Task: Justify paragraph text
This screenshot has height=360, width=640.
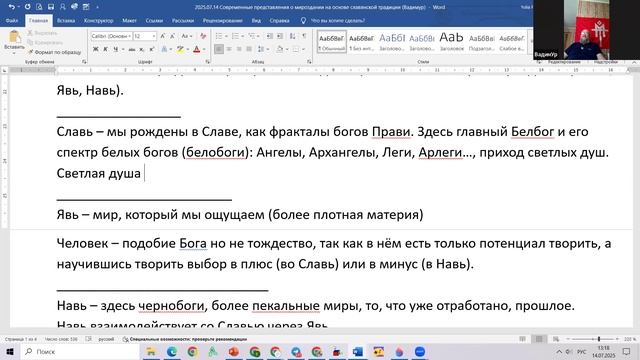Action: pyautogui.click(x=249, y=49)
